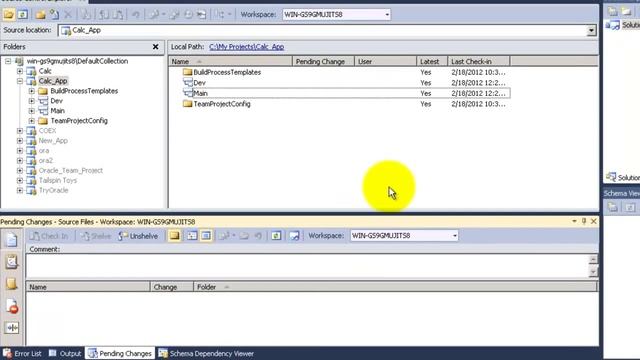Click the New Folder toolbar icon
Image resolution: width=640 pixels, height=360 pixels.
40,15
